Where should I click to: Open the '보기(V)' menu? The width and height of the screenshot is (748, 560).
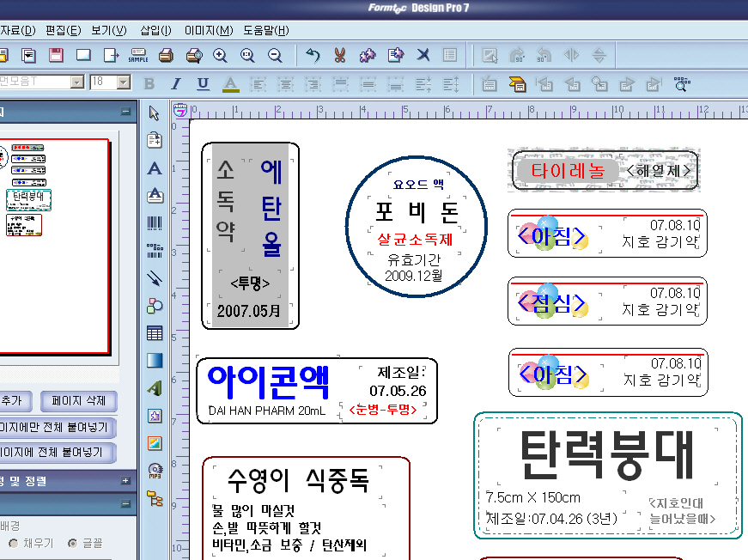click(x=109, y=31)
